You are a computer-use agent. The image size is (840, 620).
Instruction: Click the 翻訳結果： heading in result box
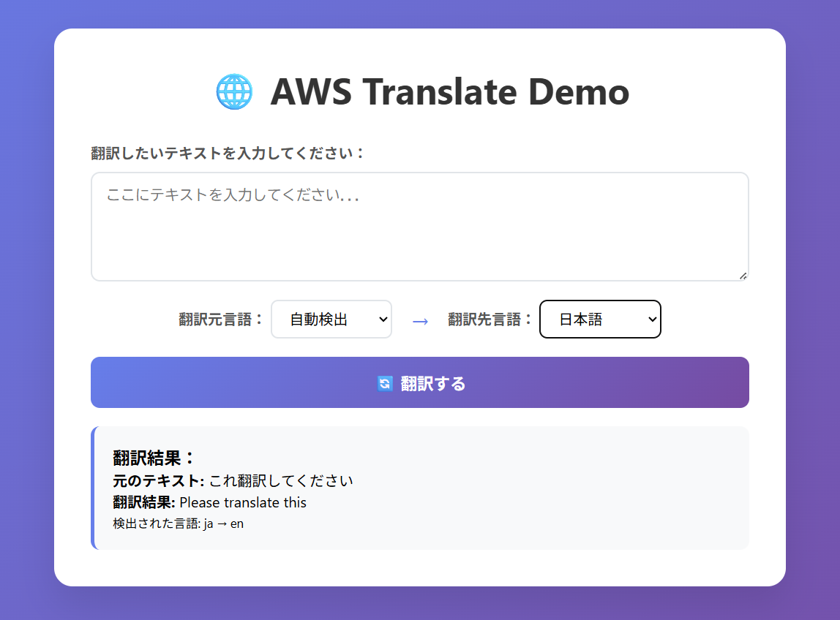click(153, 458)
